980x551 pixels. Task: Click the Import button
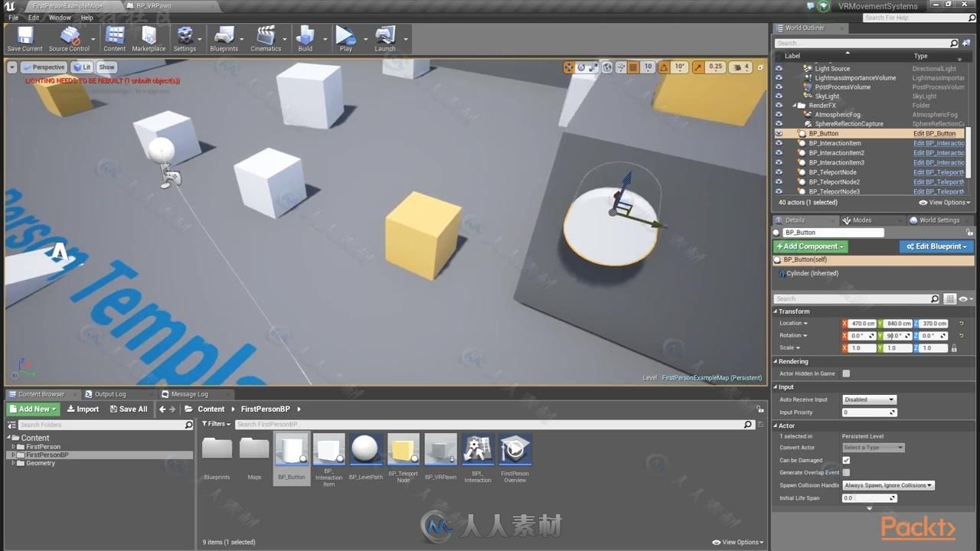tap(82, 409)
